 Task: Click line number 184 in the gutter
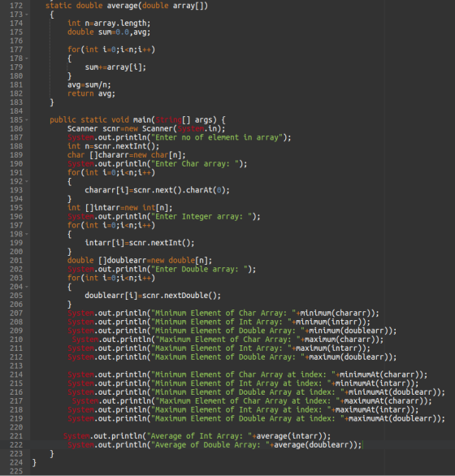(x=16, y=111)
